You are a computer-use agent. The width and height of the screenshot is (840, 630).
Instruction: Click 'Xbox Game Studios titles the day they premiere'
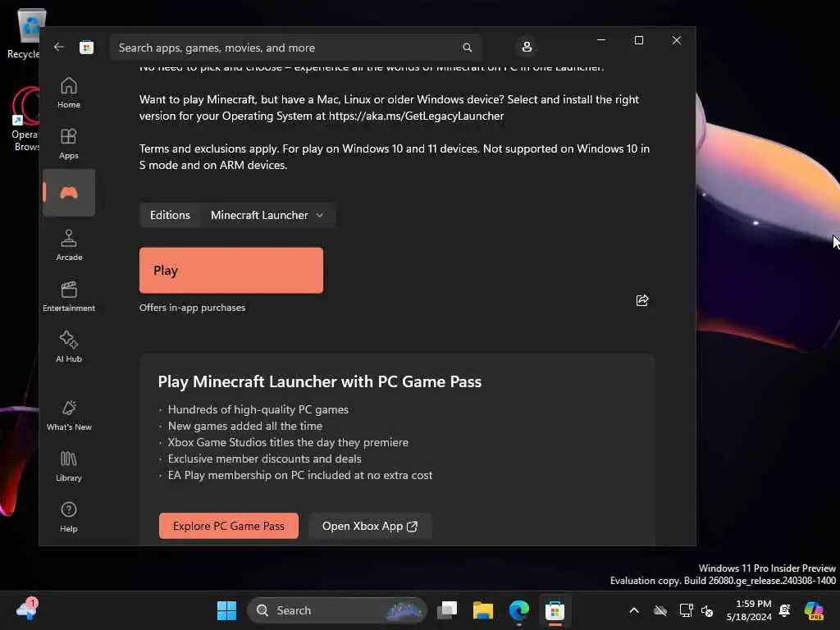point(288,442)
